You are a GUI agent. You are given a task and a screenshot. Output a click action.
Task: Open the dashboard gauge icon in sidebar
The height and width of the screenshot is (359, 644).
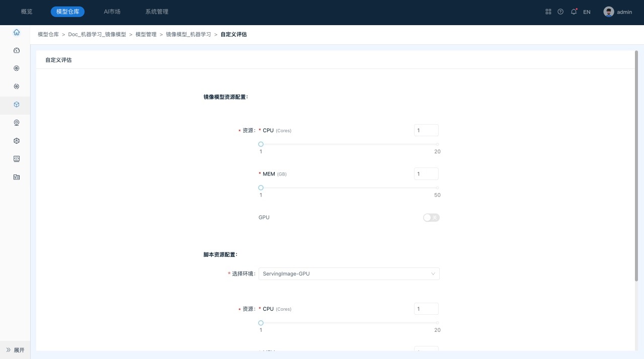click(17, 50)
